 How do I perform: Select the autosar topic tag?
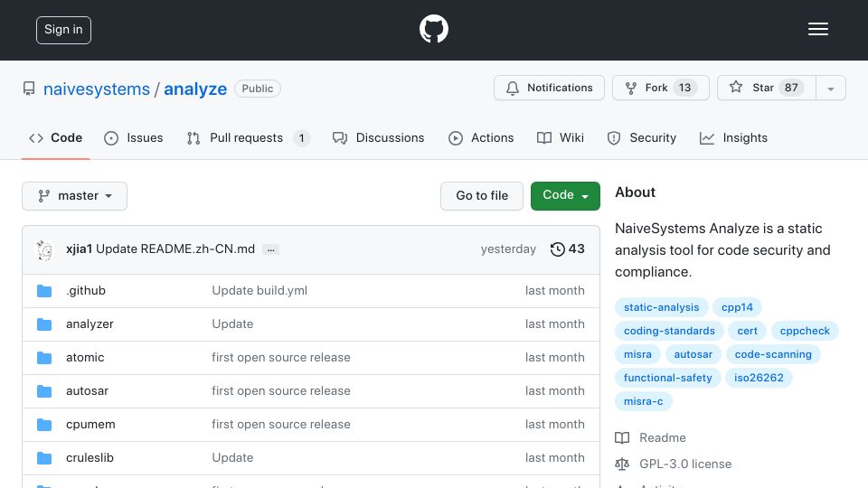[x=693, y=354]
